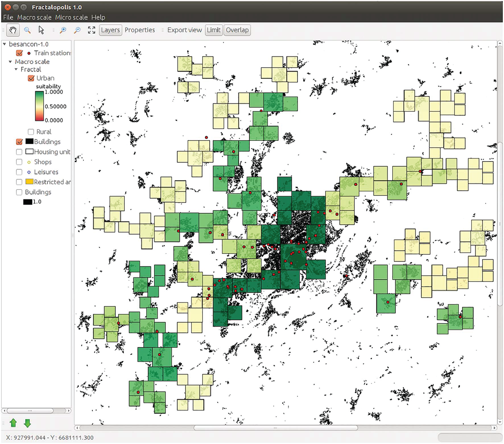Screen dimensions: 504x444
Task: Collapse the besancon-1.0 tree node
Action: point(5,44)
